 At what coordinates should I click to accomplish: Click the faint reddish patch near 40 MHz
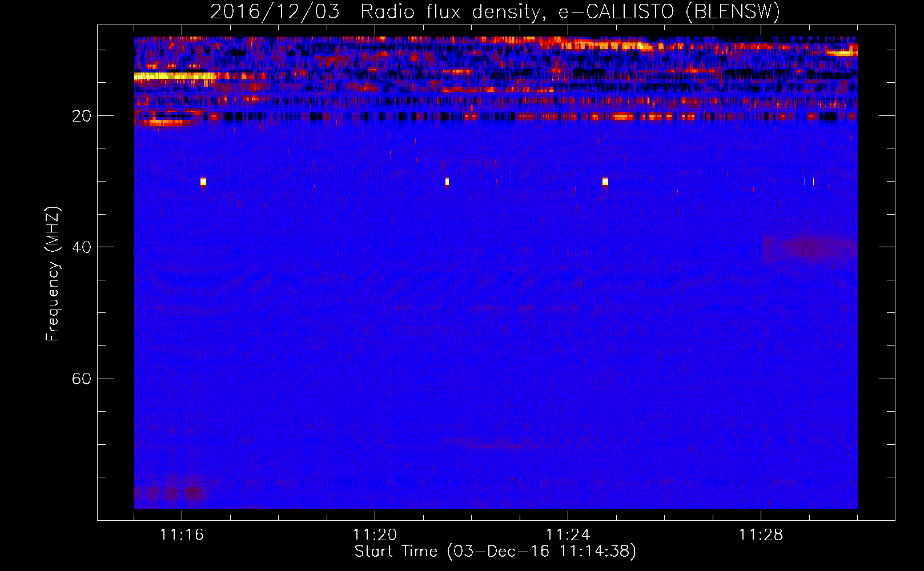(x=810, y=248)
